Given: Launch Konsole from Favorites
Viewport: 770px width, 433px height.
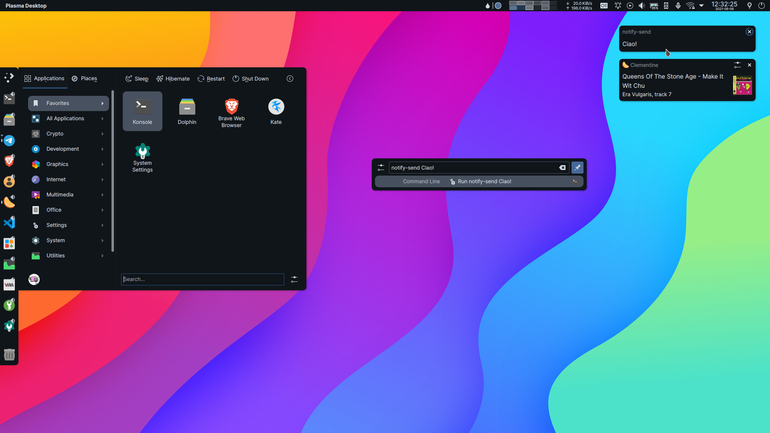Looking at the screenshot, I should pyautogui.click(x=142, y=111).
